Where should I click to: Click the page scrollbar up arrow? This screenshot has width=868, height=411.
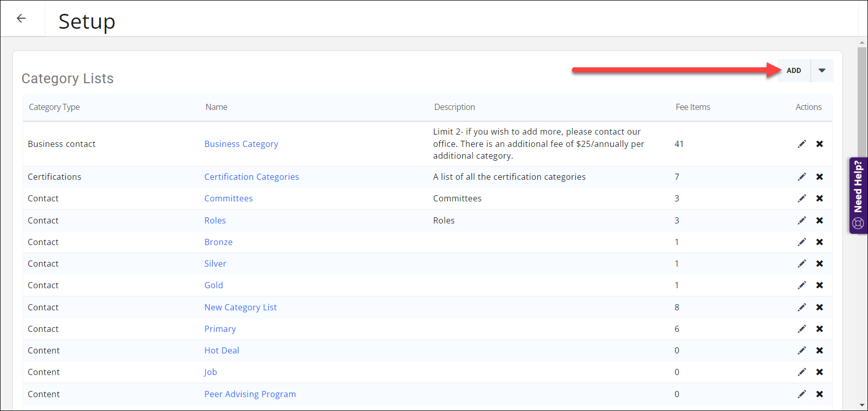click(862, 43)
